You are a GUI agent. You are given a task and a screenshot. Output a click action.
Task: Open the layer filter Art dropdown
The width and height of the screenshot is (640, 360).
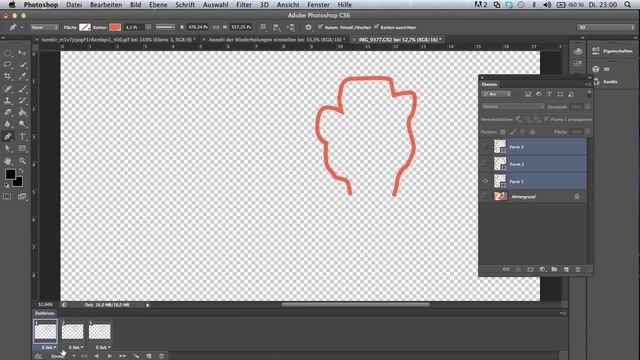[496, 94]
